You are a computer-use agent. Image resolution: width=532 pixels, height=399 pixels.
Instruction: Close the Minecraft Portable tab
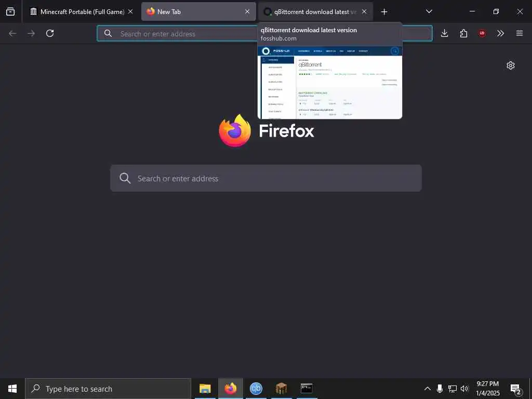pos(130,11)
